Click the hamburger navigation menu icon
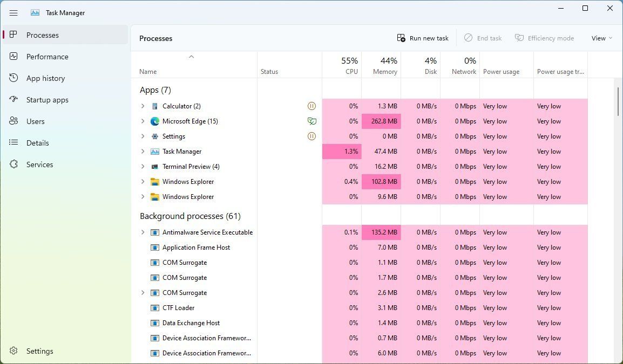This screenshot has width=623, height=364. 13,12
